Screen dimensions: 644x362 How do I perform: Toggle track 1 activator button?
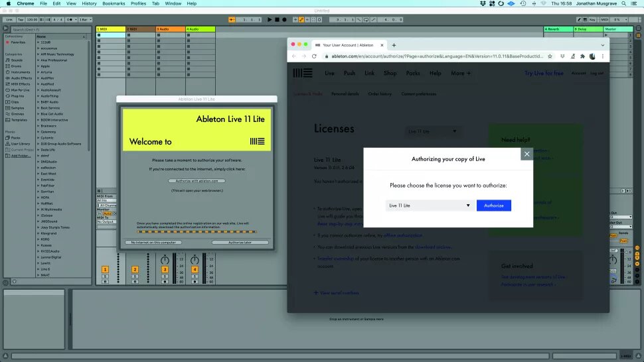[105, 269]
